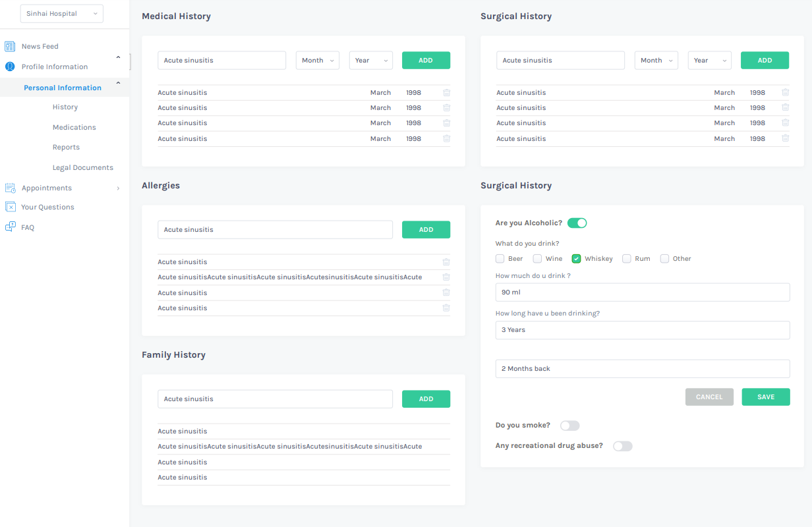
Task: Click the News Feed sidebar icon
Action: click(x=10, y=46)
